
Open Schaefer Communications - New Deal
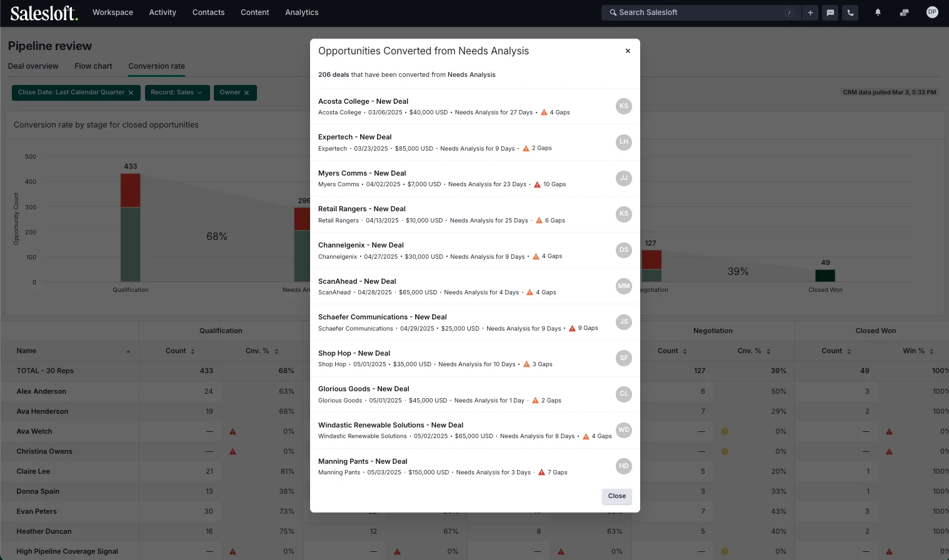[383, 317]
